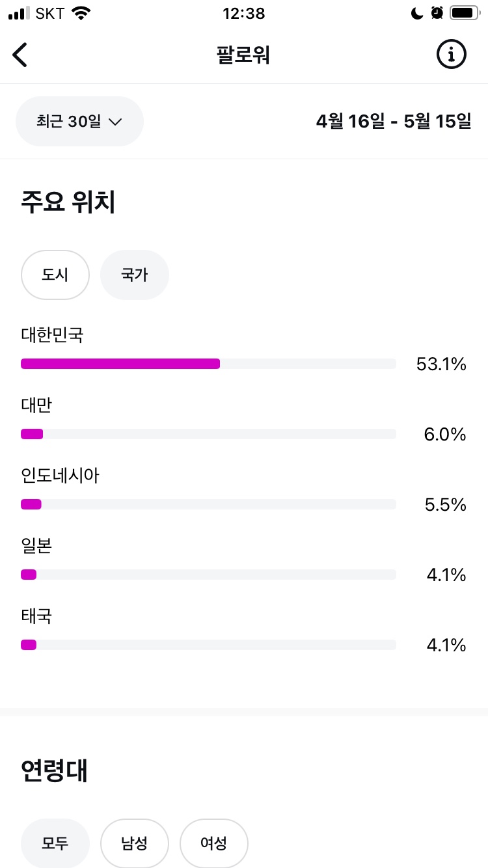The width and height of the screenshot is (488, 868).
Task: Tap the battery indicator icon
Action: [x=465, y=13]
